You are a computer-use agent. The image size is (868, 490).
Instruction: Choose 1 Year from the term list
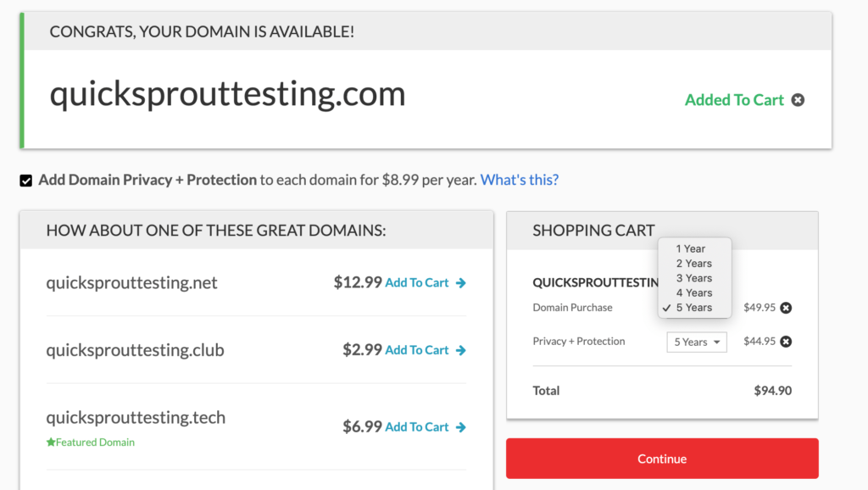point(691,249)
